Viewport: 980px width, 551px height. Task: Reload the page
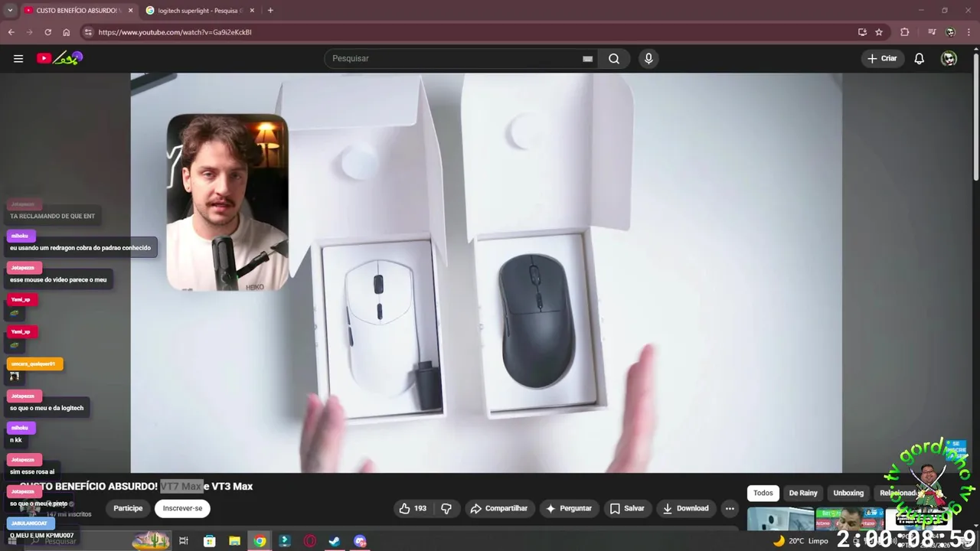click(47, 32)
